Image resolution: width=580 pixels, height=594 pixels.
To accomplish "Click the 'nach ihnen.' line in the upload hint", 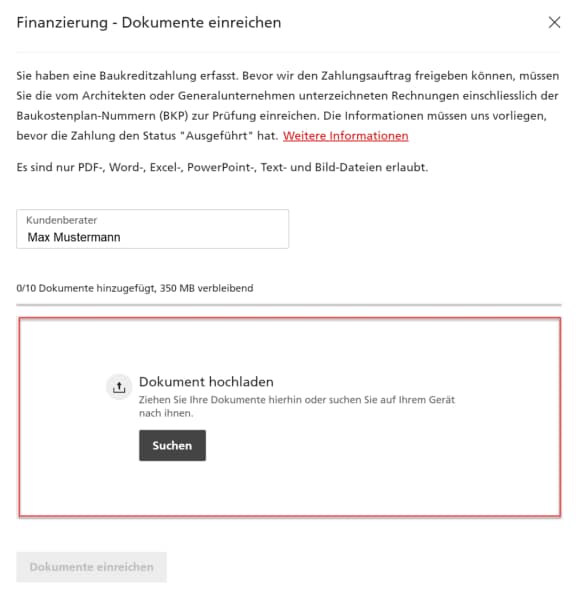I will [x=166, y=413].
